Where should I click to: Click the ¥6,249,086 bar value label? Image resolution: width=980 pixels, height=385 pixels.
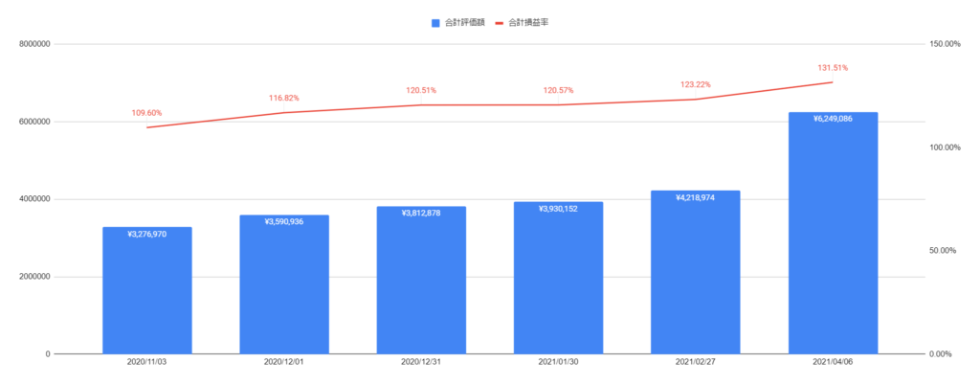pos(834,118)
